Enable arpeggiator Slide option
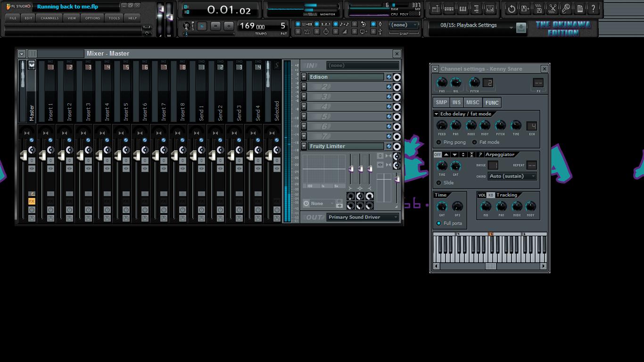The width and height of the screenshot is (644, 362). coord(439,183)
